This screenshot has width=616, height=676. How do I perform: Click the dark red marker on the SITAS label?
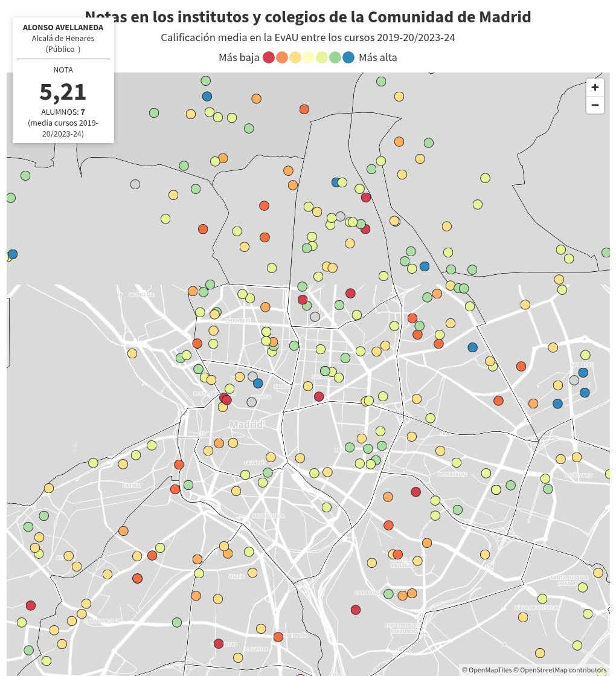coord(219,643)
